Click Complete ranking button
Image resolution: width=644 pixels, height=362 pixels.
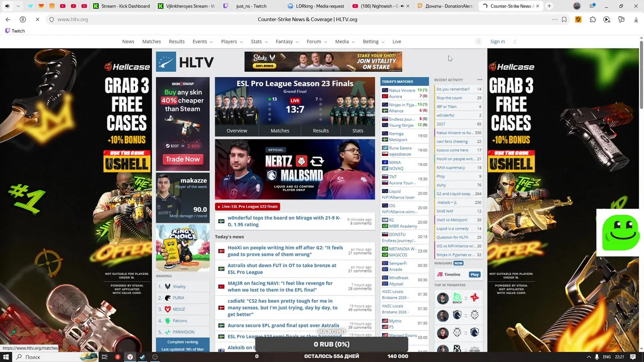point(183,345)
